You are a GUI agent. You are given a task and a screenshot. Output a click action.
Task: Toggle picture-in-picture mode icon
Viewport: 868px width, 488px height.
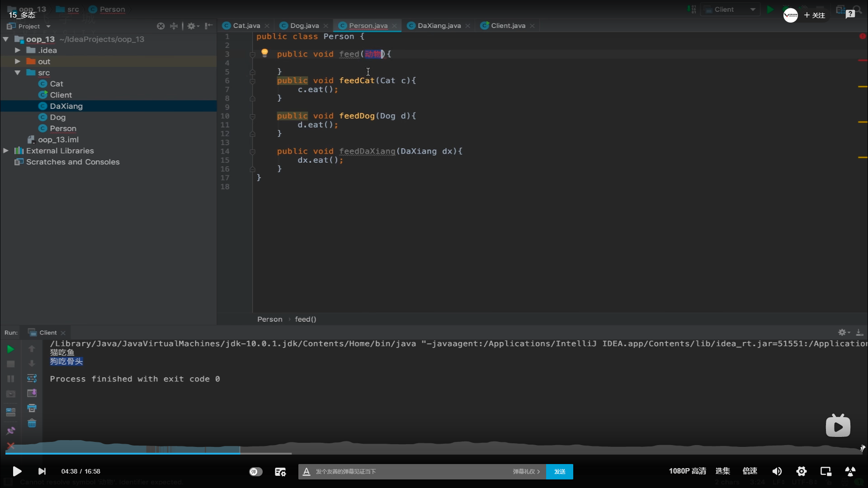coord(826,471)
